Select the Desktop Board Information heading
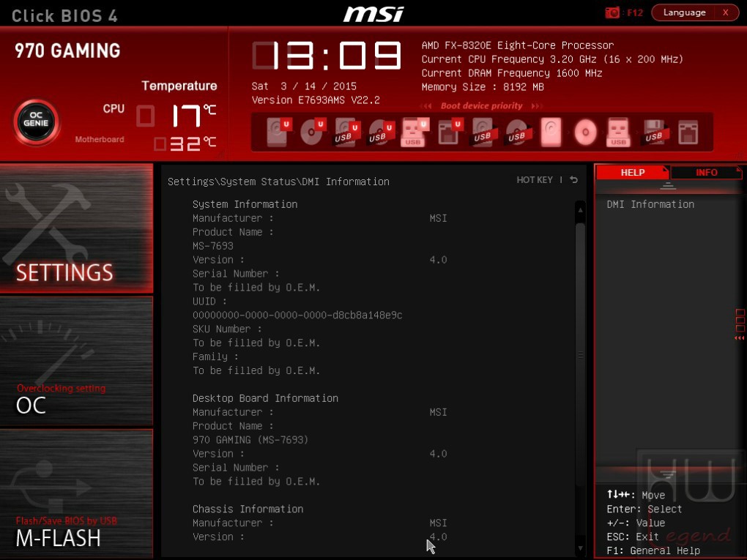 265,398
